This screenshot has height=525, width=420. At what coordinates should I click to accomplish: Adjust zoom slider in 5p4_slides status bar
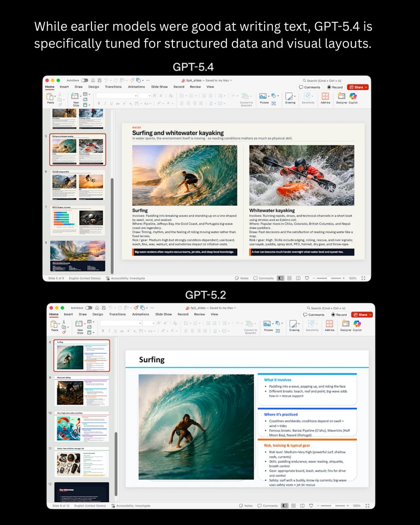tap(330, 278)
